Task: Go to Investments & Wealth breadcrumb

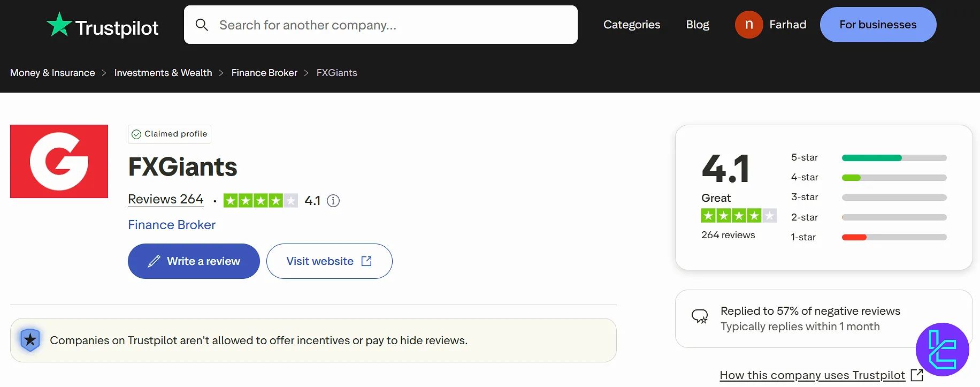Action: click(163, 73)
